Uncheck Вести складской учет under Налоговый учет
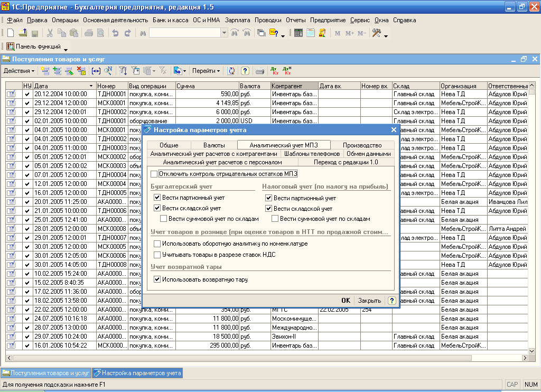 pos(268,209)
